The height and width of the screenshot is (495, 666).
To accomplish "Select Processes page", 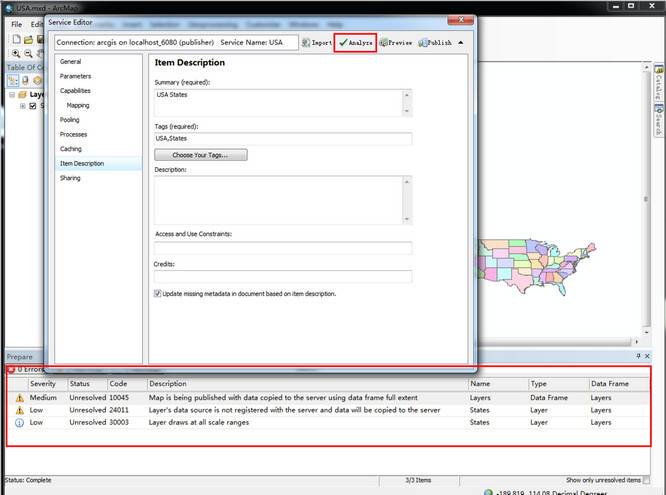I will [x=73, y=134].
